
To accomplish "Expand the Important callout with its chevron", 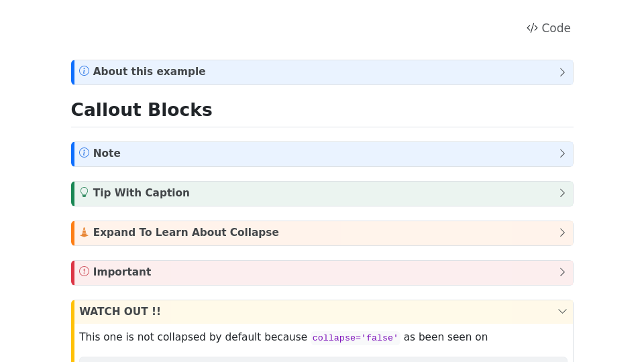I will pos(562,272).
